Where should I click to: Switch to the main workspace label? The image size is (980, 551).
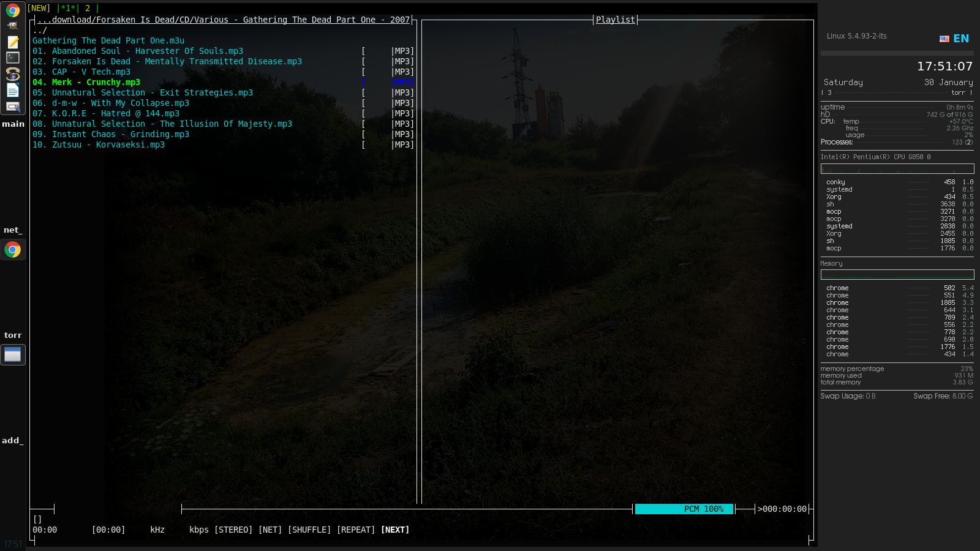[13, 124]
